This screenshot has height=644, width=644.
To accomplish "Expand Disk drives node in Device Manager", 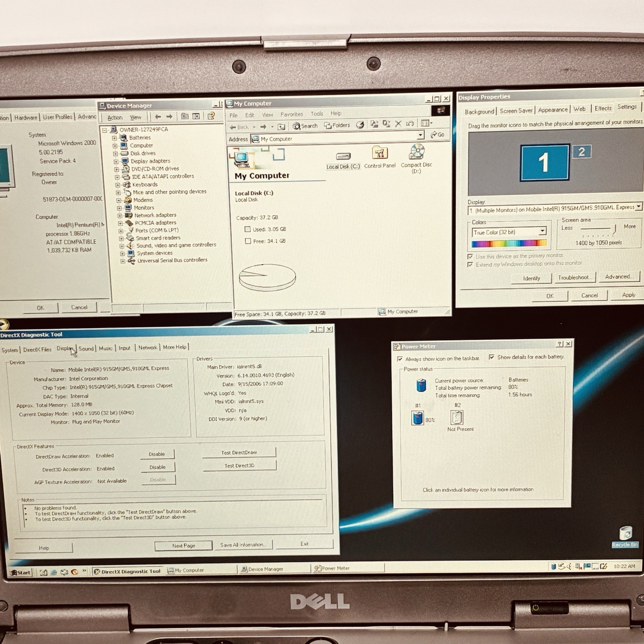I will pyautogui.click(x=116, y=153).
